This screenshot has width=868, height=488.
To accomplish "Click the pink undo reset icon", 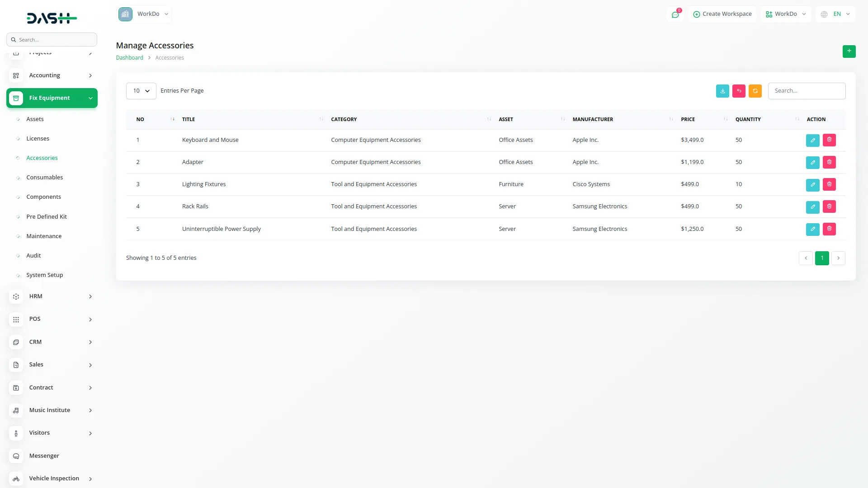I will click(739, 91).
